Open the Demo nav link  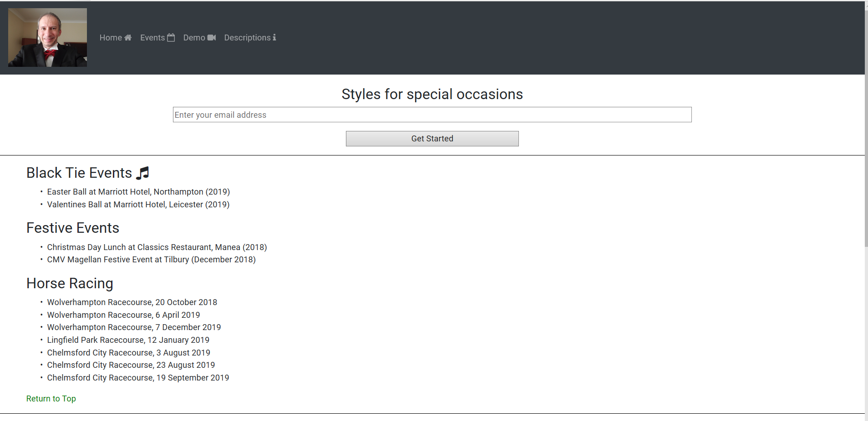tap(194, 38)
